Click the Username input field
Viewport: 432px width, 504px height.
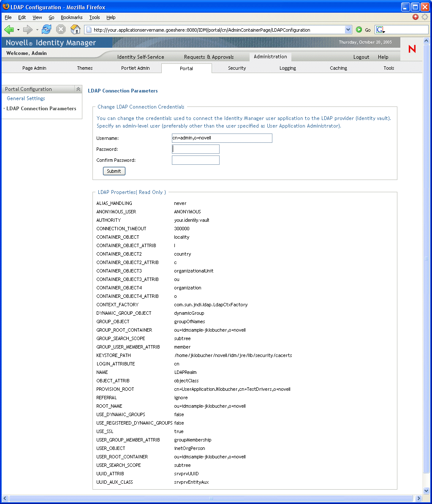pos(222,138)
